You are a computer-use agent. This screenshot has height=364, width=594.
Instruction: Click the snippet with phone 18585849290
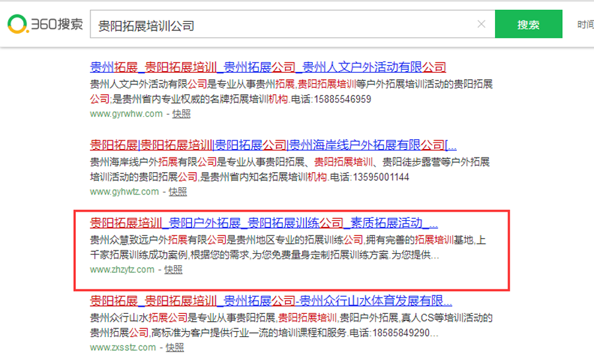point(291,325)
